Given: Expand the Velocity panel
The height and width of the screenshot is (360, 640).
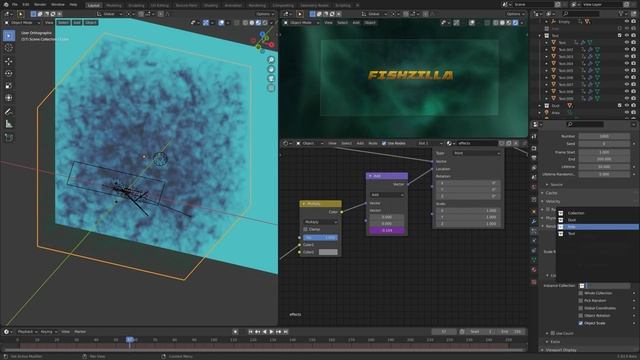Looking at the screenshot, I should click(x=553, y=201).
